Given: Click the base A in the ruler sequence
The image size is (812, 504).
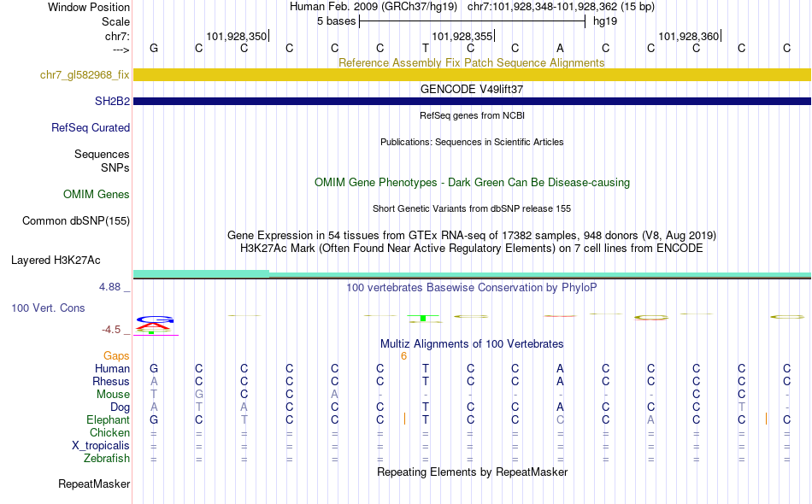Looking at the screenshot, I should pyautogui.click(x=560, y=49).
